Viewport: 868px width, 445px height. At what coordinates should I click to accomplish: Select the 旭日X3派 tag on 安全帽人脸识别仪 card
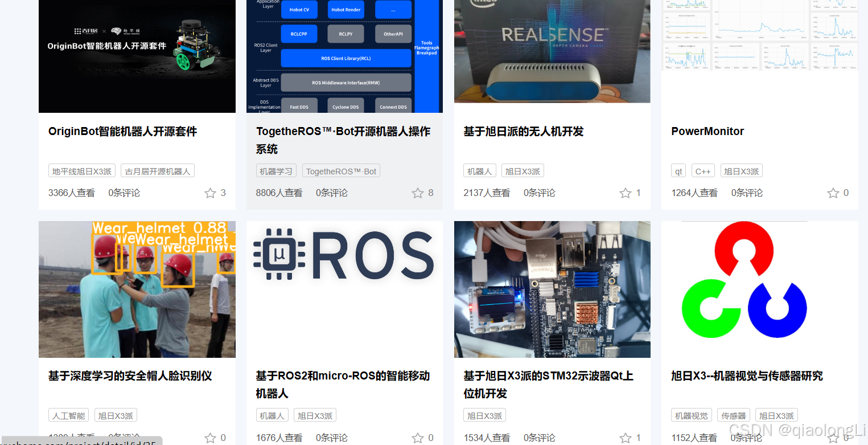click(x=116, y=415)
